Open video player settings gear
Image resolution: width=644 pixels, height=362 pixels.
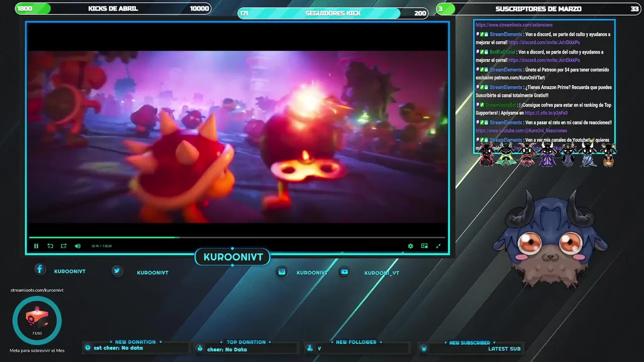pos(411,246)
